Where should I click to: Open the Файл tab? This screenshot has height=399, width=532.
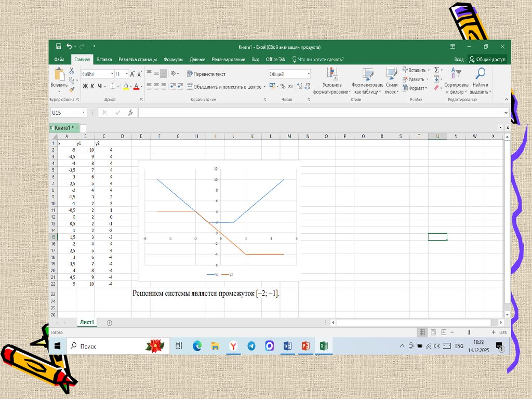[59, 59]
